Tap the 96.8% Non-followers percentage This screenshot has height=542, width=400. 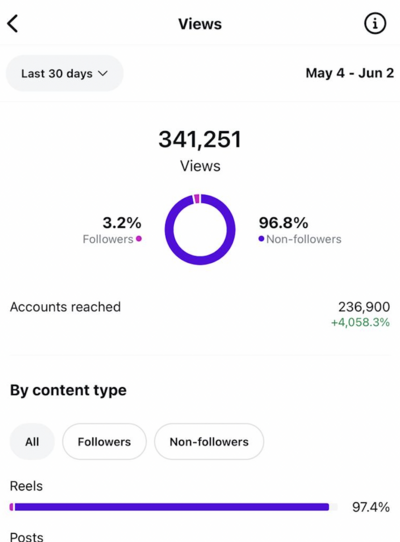pos(283,223)
